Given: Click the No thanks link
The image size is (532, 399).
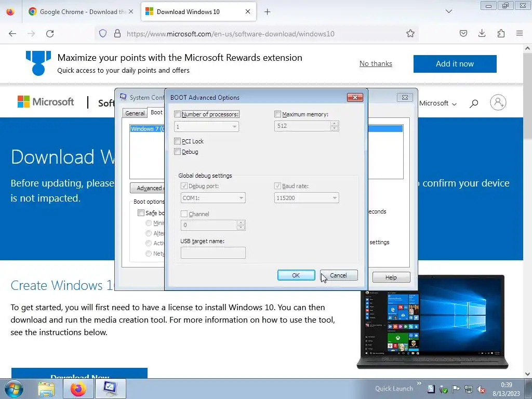Looking at the screenshot, I should 376,64.
